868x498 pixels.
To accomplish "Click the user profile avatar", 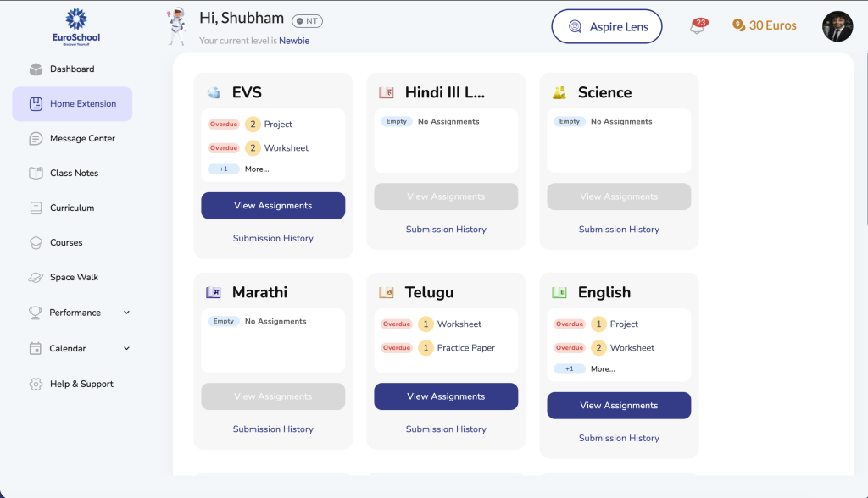I will pyautogui.click(x=837, y=26).
